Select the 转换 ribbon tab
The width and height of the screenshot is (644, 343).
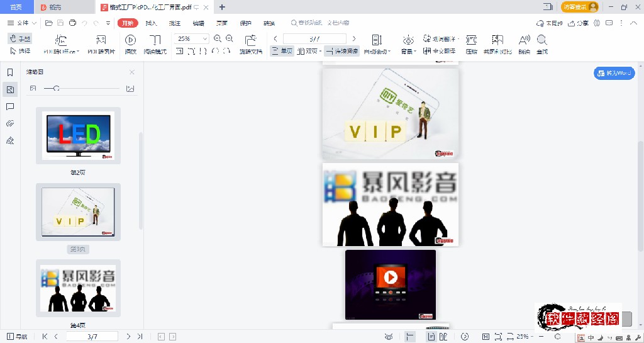269,23
